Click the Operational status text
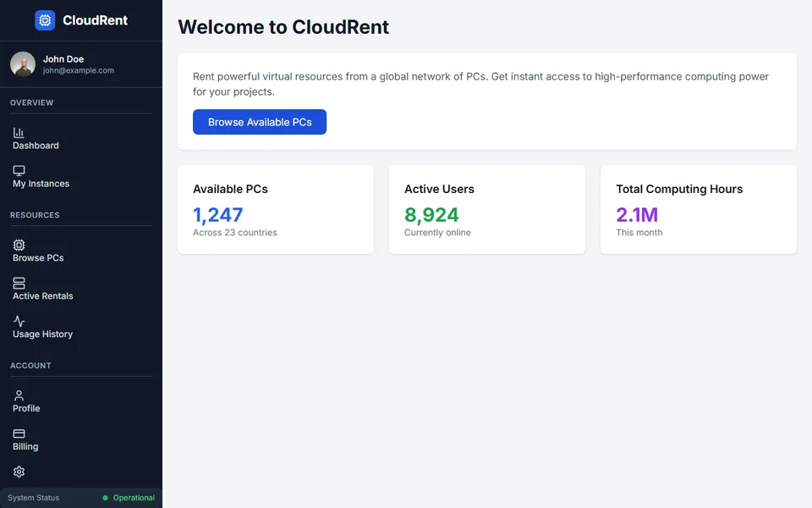This screenshot has width=812, height=508. coord(134,498)
